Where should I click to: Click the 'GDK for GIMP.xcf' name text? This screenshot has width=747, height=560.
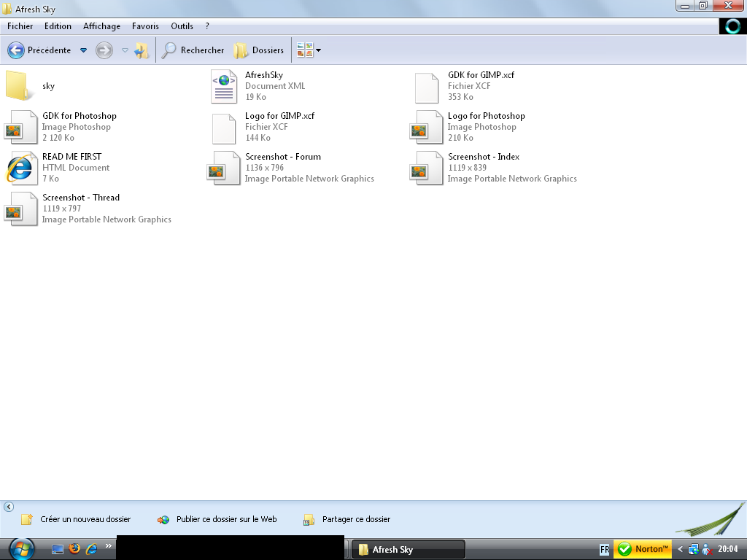pyautogui.click(x=481, y=75)
